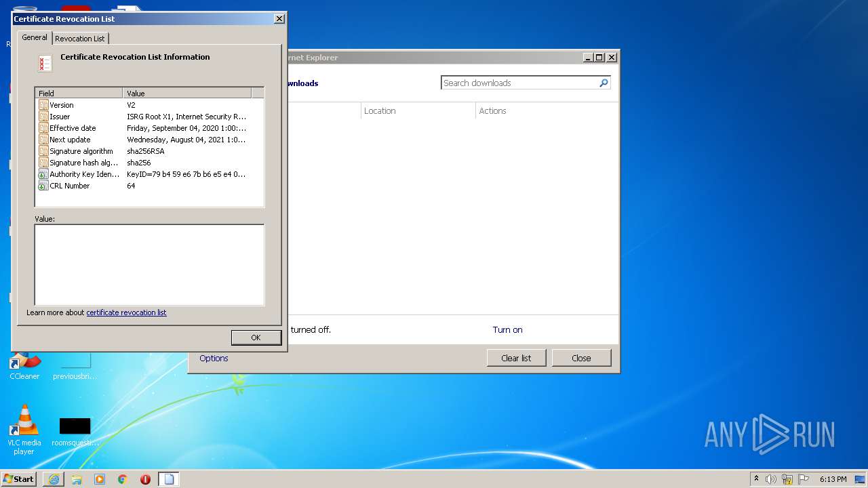The width and height of the screenshot is (868, 488).
Task: Click the Show desktop tray button
Action: click(x=861, y=479)
